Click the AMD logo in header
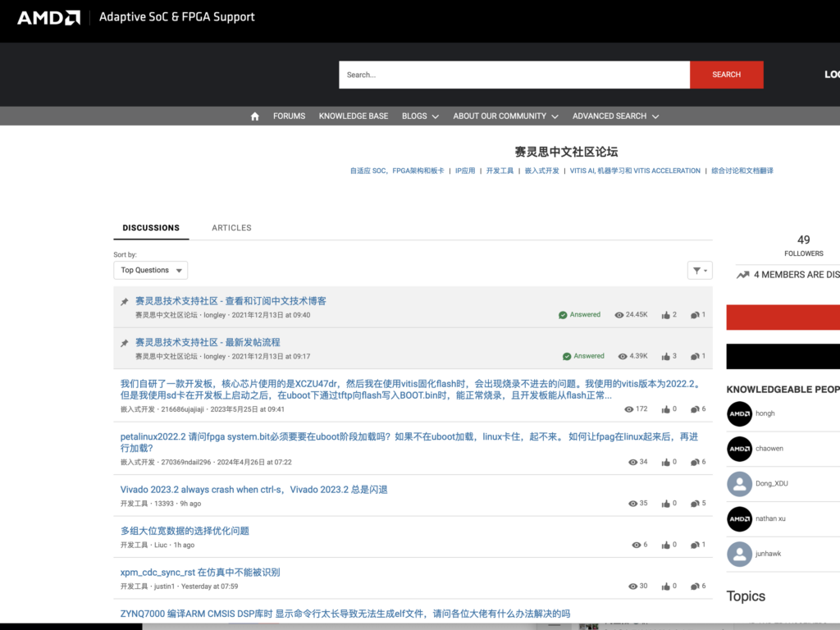Viewport: 840px width, 630px height. pos(48,18)
